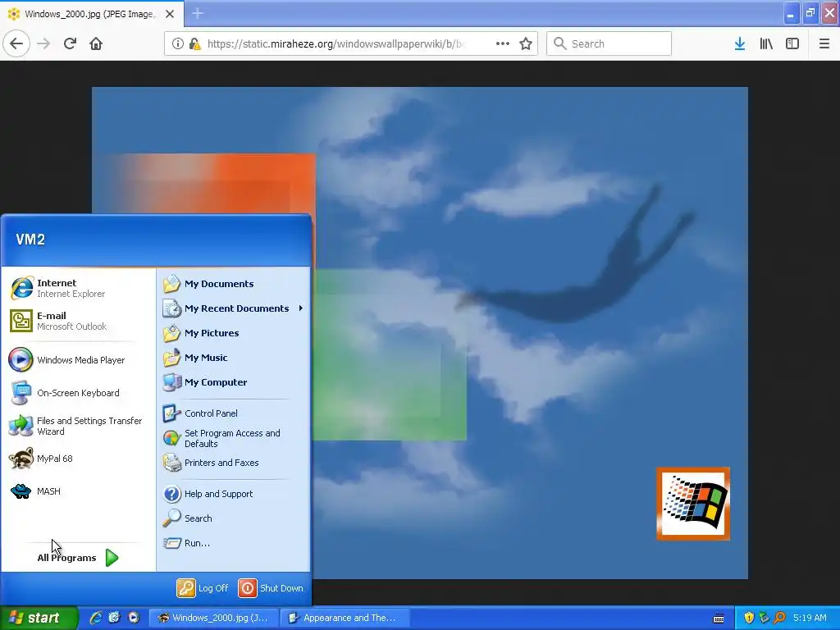Expand the My Recent Documents submenu
Image resolution: width=840 pixels, height=630 pixels.
(234, 308)
